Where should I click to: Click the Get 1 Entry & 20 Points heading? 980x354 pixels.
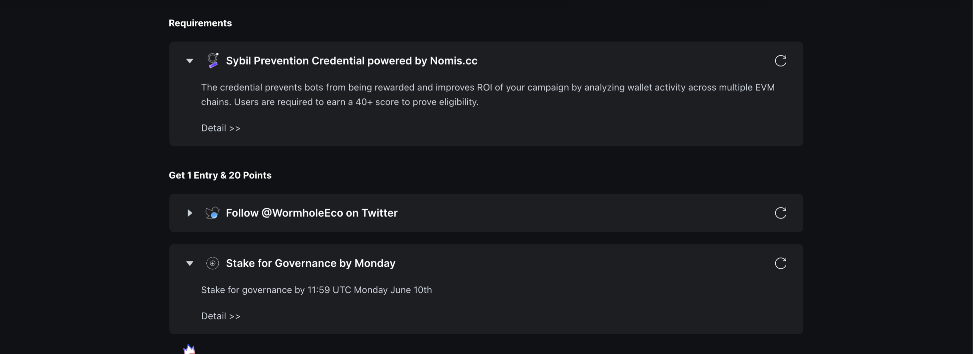pyautogui.click(x=220, y=175)
